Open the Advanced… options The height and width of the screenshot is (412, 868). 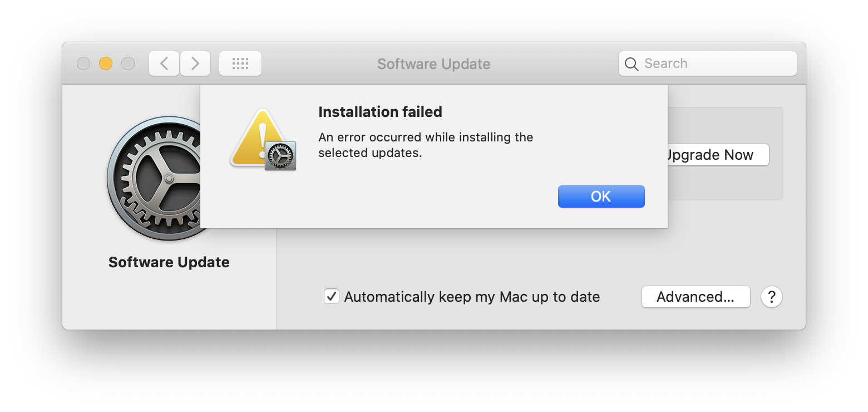click(696, 297)
